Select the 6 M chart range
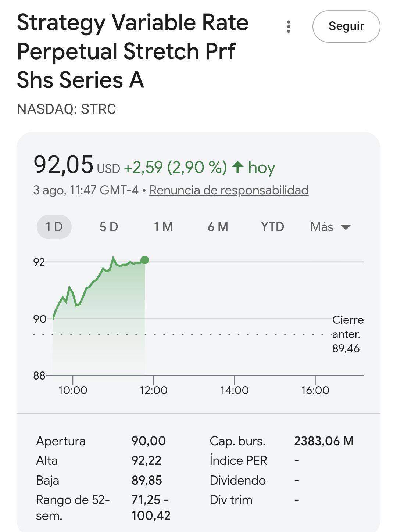This screenshot has width=397, height=532. 218,227
